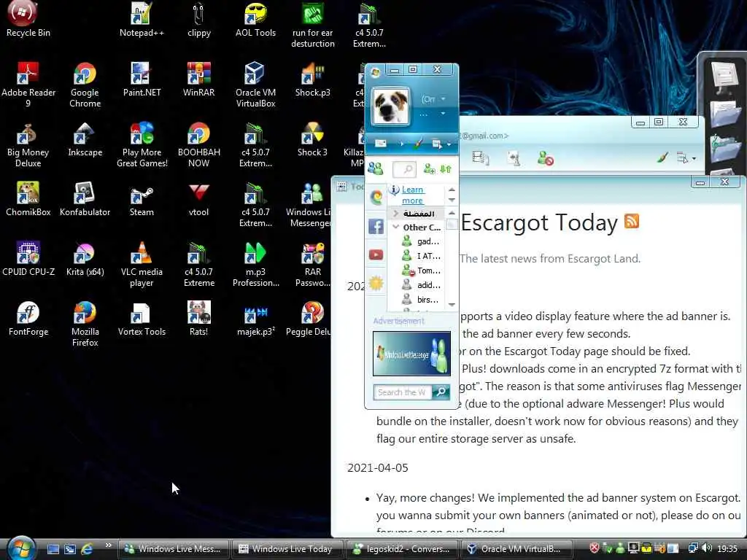This screenshot has width=747, height=560.
Task: Click the Start orb button
Action: [x=21, y=548]
